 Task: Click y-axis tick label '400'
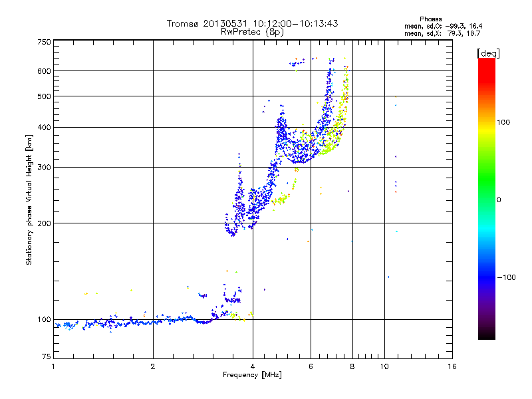tap(44, 128)
